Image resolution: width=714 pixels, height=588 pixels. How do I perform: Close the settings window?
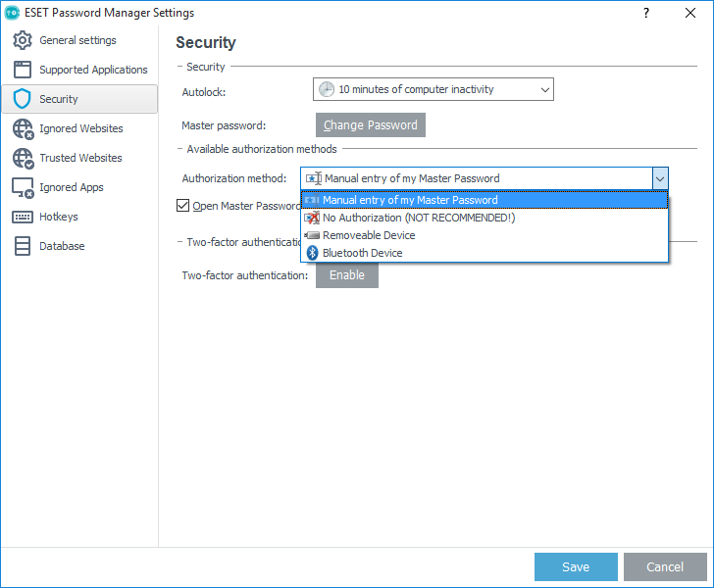pyautogui.click(x=690, y=13)
